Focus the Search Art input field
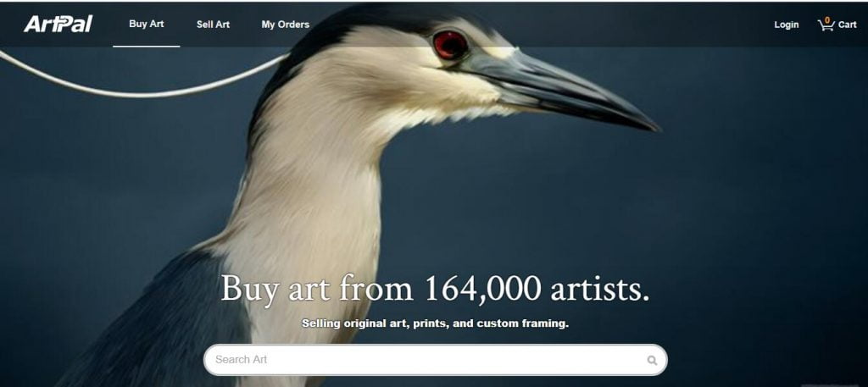Screen dimensions: 868x387 (435, 360)
